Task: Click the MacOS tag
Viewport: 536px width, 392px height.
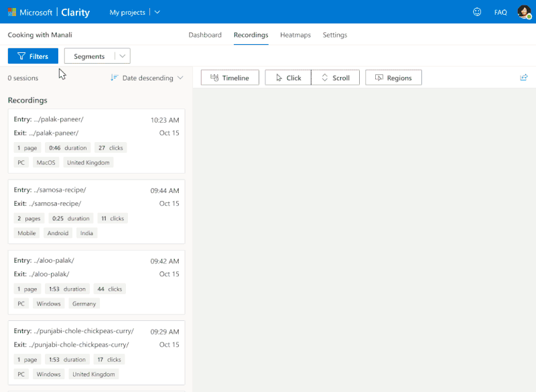Action: [x=46, y=162]
